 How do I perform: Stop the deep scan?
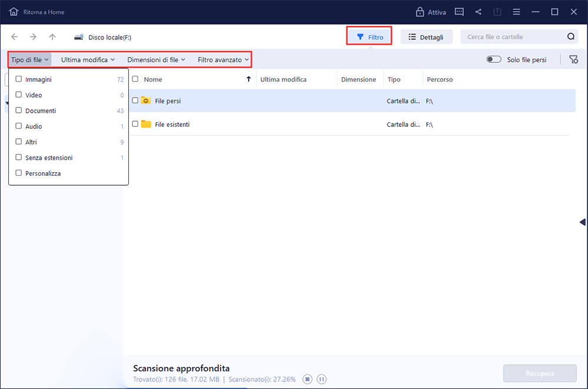point(307,379)
